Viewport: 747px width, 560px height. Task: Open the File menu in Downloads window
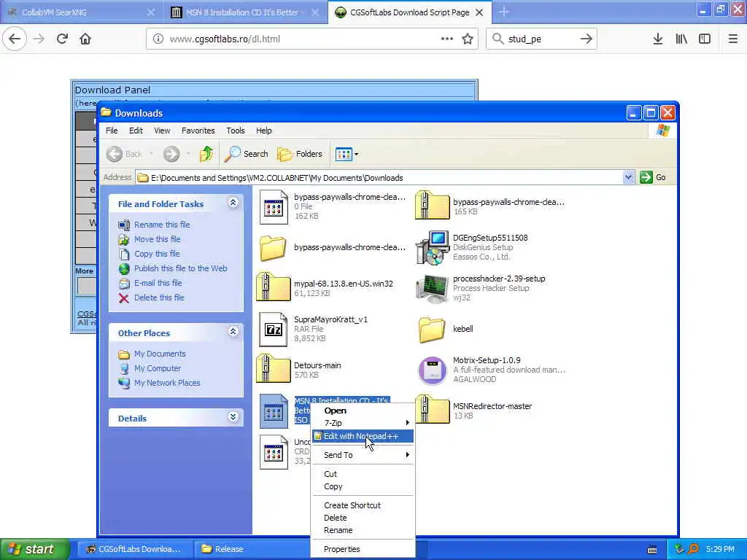pos(112,131)
